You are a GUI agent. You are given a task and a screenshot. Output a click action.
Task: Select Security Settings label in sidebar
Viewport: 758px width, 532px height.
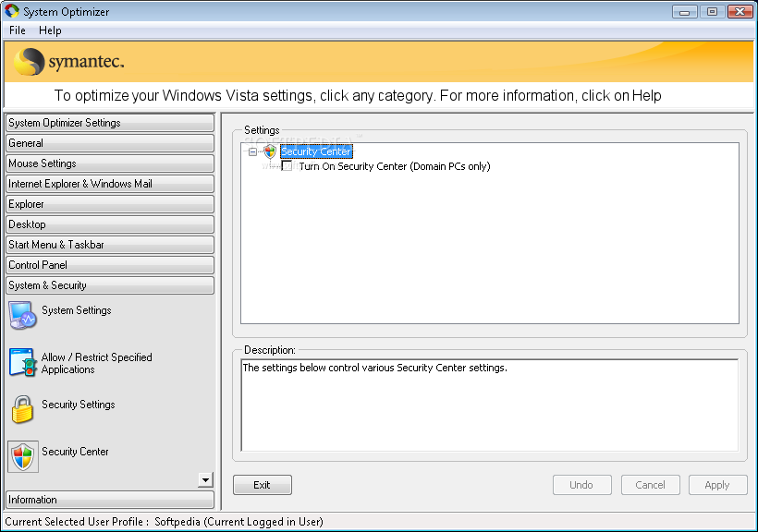click(x=79, y=405)
